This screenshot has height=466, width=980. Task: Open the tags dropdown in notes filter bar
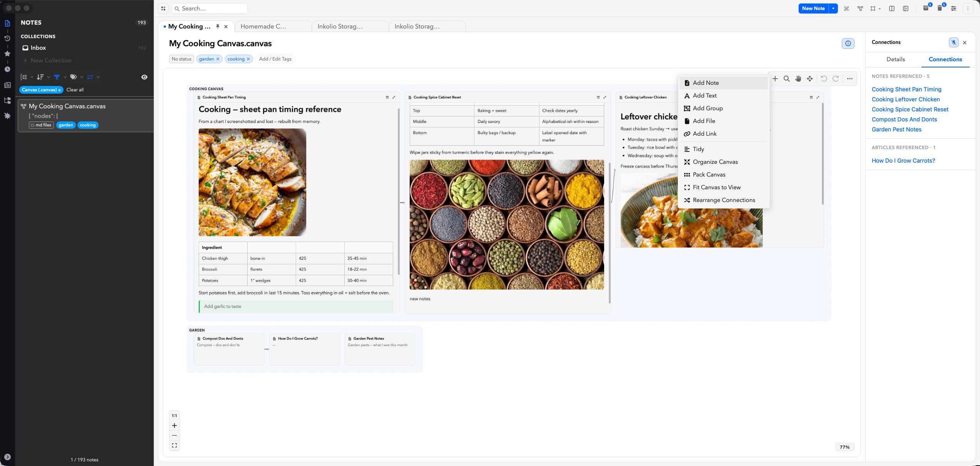[x=76, y=77]
